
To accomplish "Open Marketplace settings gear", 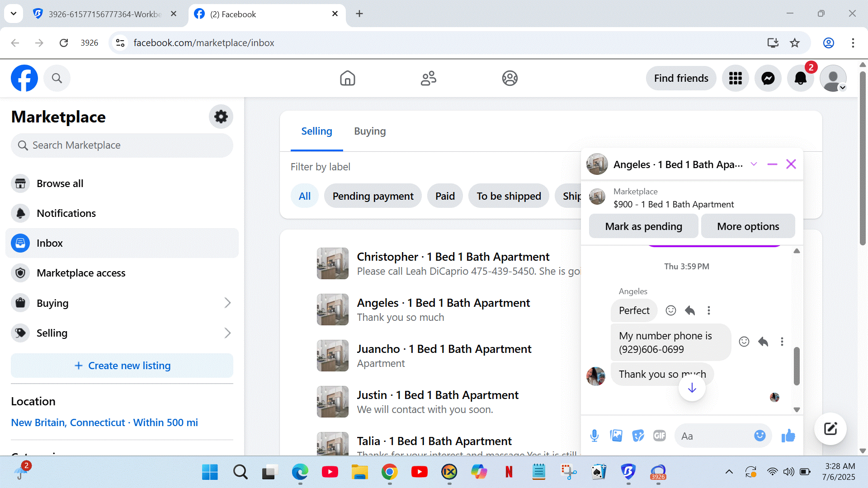I will click(221, 117).
